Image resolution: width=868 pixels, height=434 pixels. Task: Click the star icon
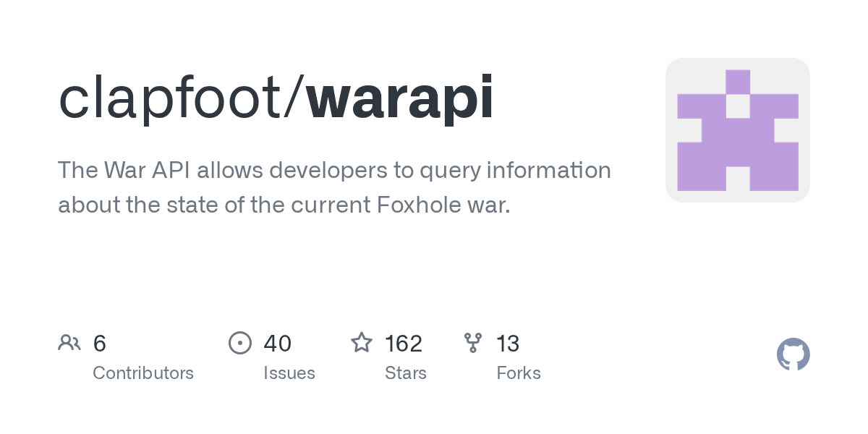pos(362,342)
